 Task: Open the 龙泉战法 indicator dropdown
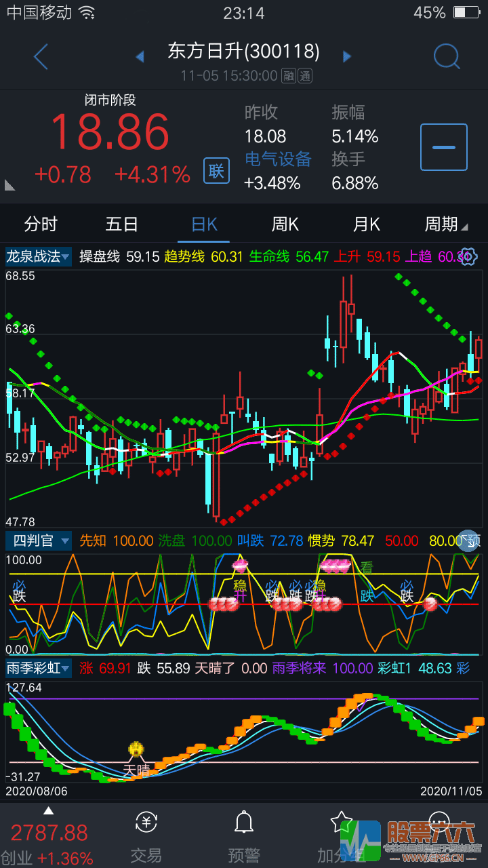(x=38, y=256)
